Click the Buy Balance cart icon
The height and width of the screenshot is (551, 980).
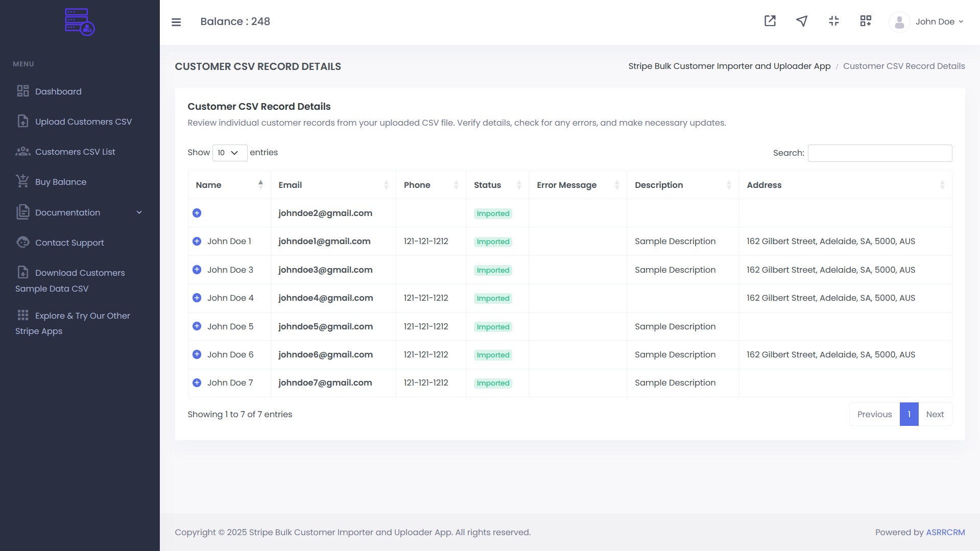(22, 181)
